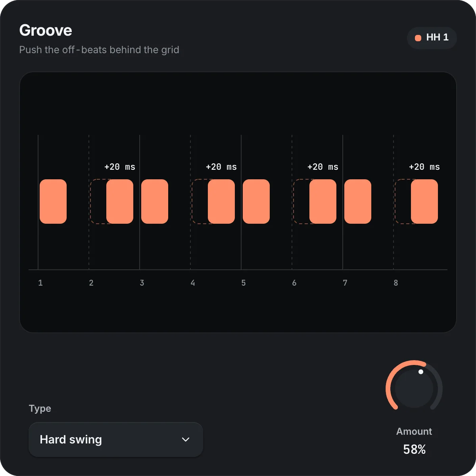The height and width of the screenshot is (476, 476).
Task: Click the +20 ms label above step 8 hit
Action: point(424,167)
